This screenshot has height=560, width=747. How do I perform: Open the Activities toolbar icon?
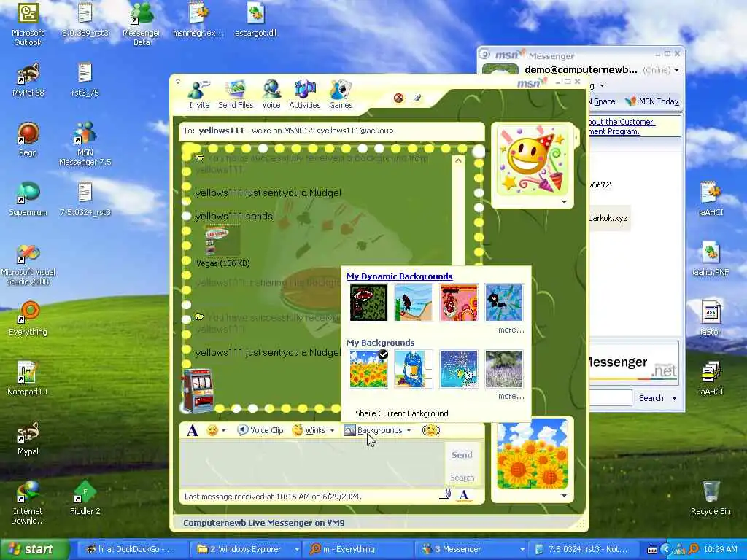(x=304, y=95)
